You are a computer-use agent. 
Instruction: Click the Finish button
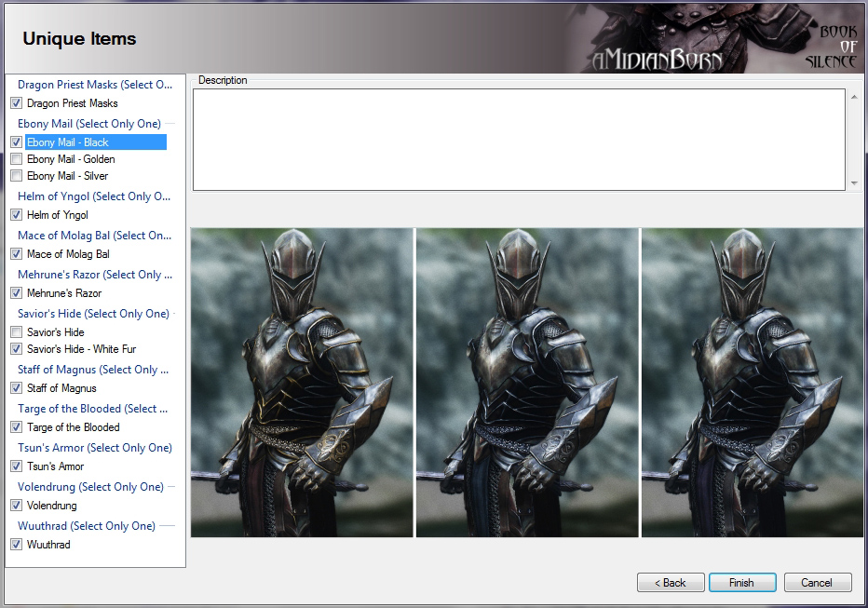pos(742,583)
